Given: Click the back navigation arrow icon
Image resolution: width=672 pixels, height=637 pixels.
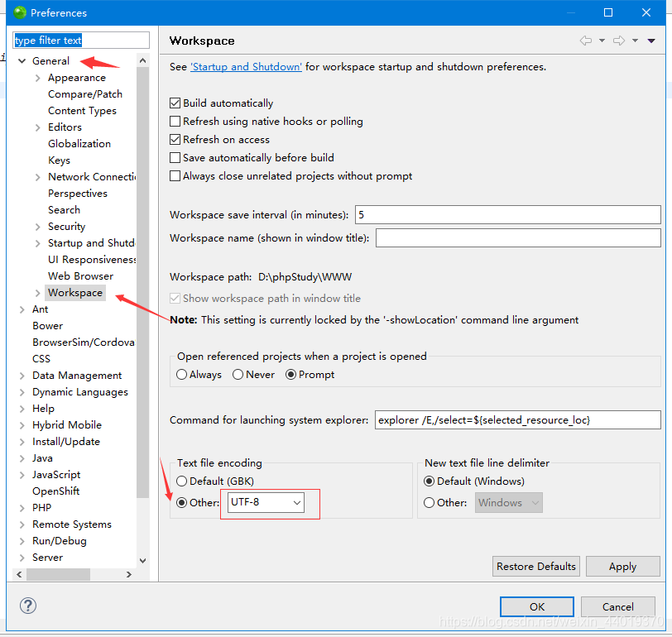Looking at the screenshot, I should pos(585,41).
